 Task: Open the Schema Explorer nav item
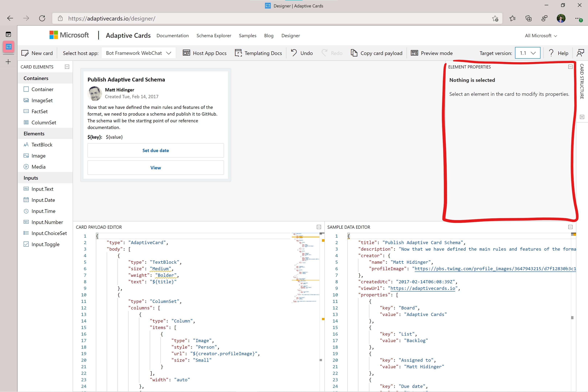tap(214, 36)
